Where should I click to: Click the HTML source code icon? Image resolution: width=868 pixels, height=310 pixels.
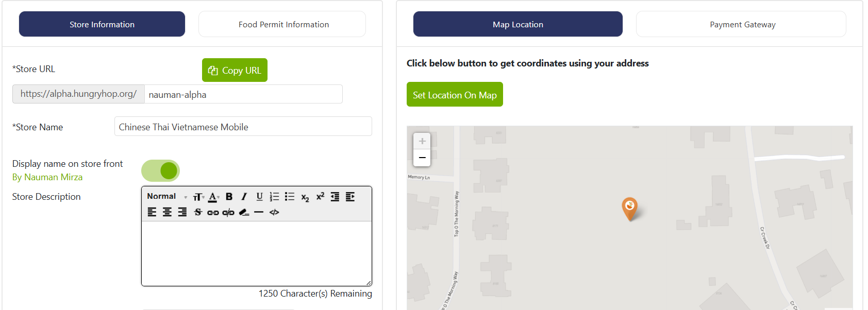point(274,212)
